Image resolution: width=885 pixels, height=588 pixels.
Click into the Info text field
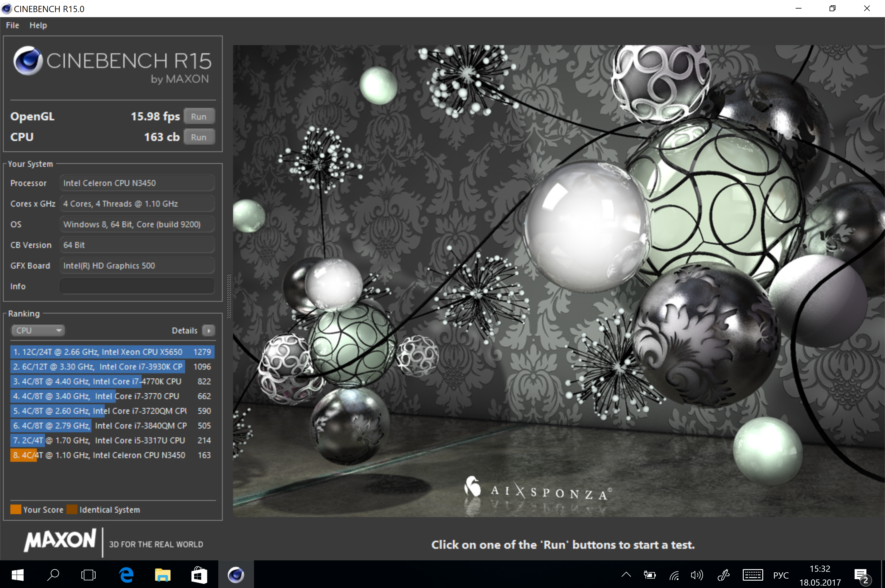pos(137,286)
